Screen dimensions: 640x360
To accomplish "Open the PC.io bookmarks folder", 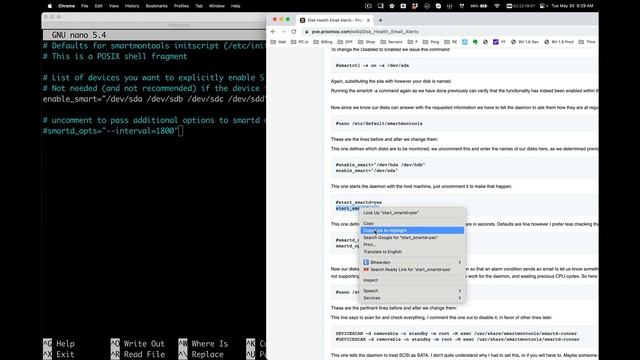I will pos(300,42).
